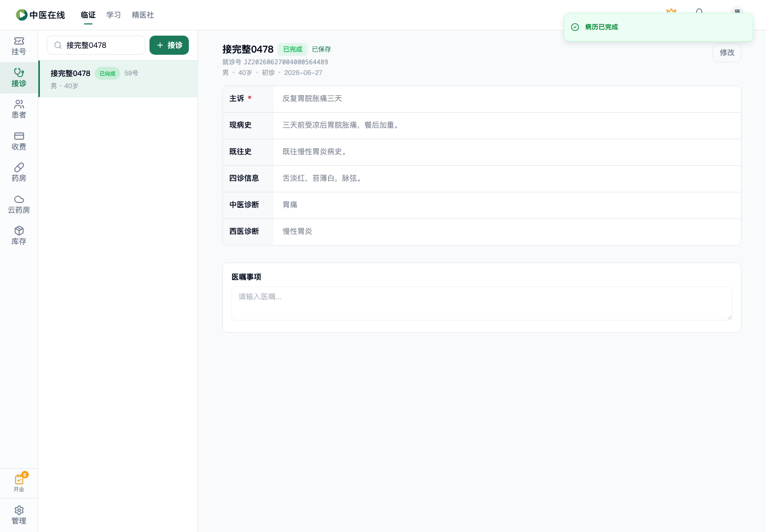Open the user avatar menu
This screenshot has height=532, width=766.
coord(737,11)
